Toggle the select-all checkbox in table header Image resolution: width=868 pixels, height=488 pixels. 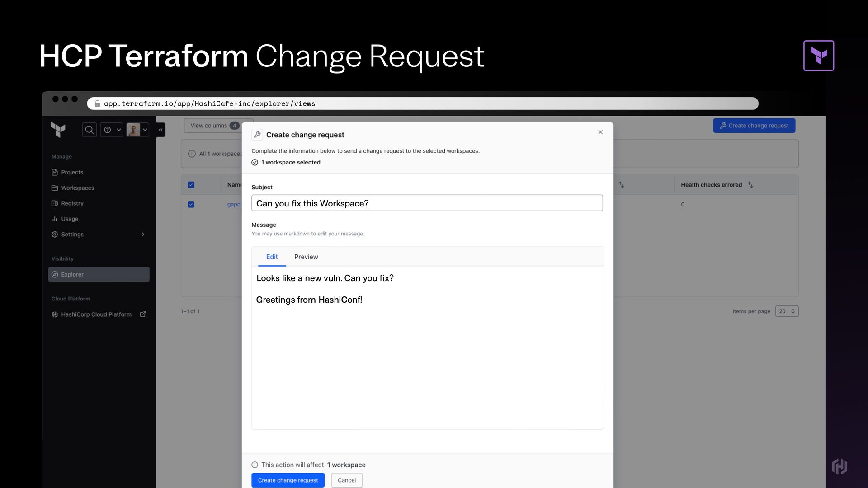click(191, 185)
